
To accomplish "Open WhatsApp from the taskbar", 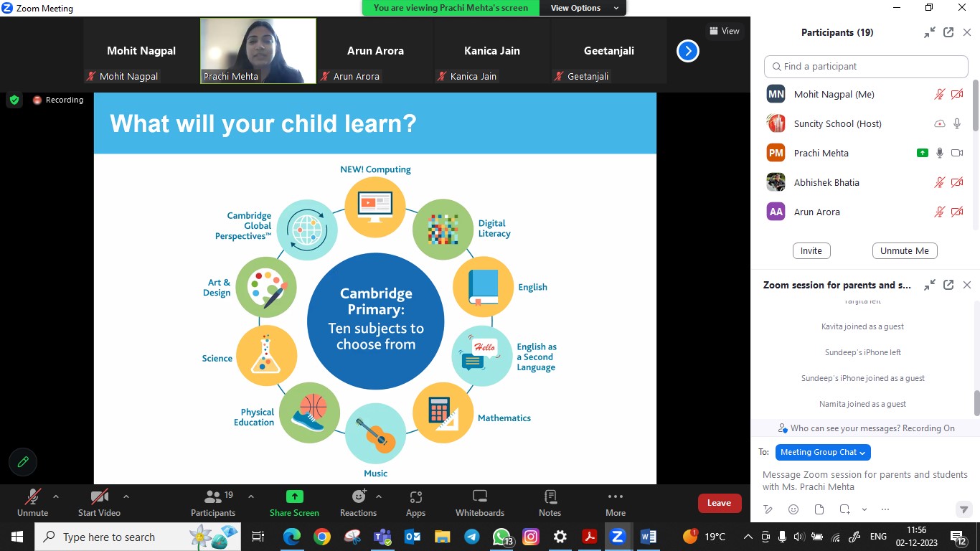I will (501, 537).
